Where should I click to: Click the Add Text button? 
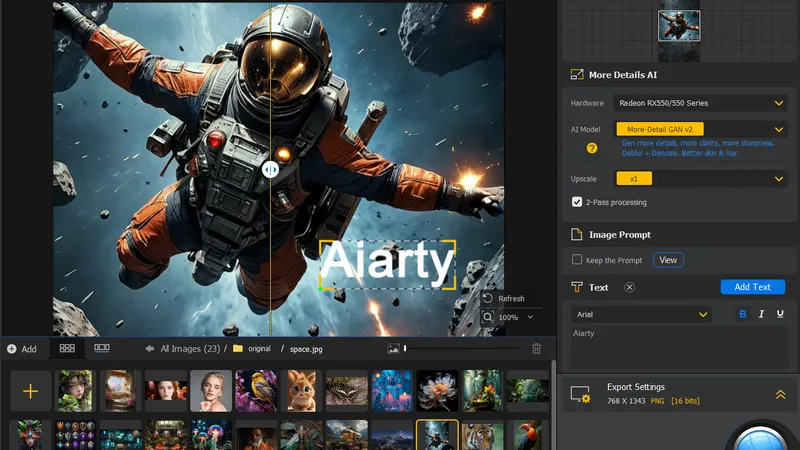pos(752,287)
